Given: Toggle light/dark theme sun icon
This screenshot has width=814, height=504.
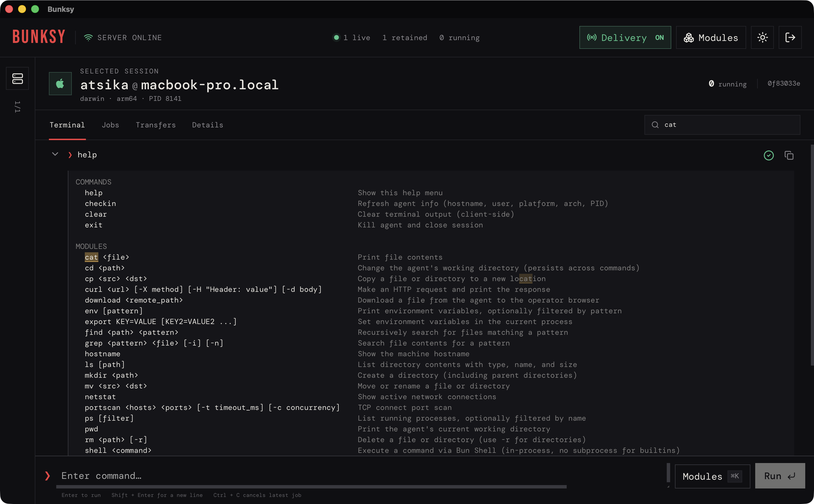Looking at the screenshot, I should 762,37.
